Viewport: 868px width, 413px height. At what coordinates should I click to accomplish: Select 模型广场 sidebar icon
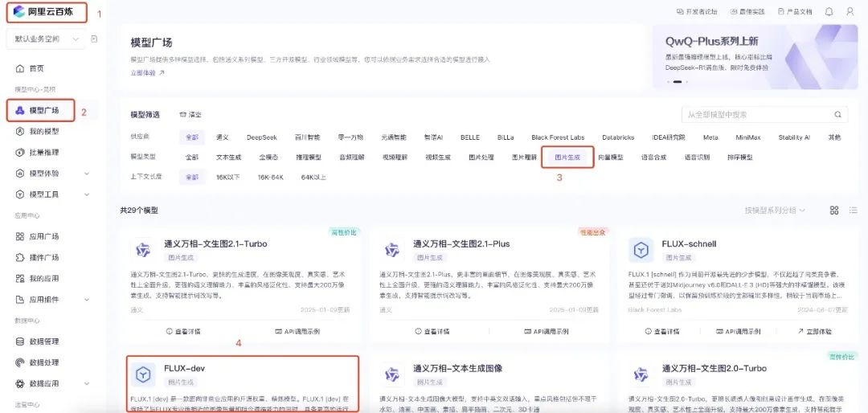click(20, 111)
